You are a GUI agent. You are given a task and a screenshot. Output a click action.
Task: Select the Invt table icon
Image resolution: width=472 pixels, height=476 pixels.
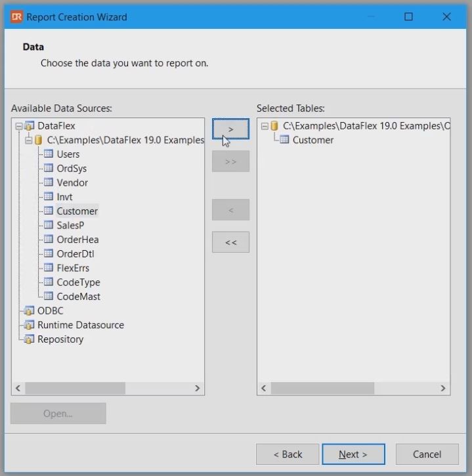[x=48, y=197]
